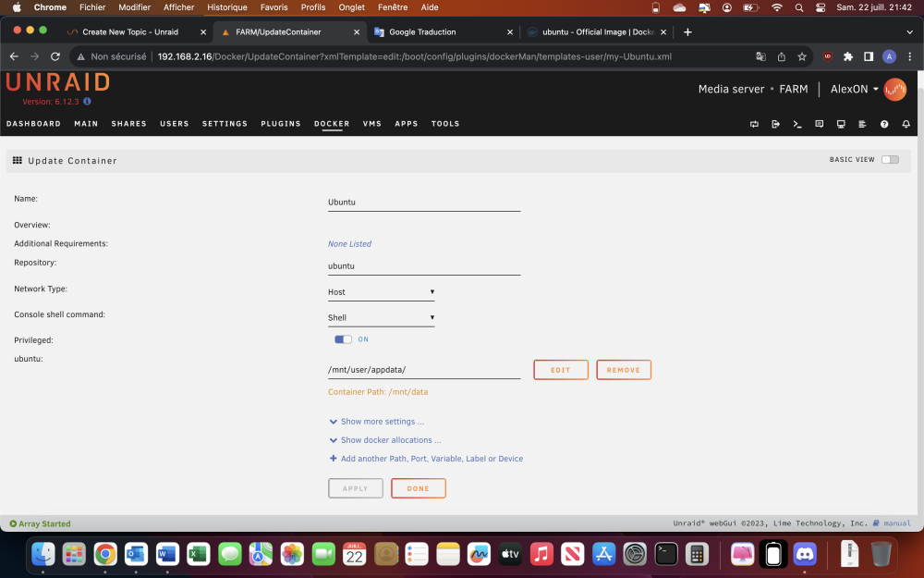Screen dimensions: 924x578
Task: Toggle the Privileged switch off
Action: [x=343, y=339]
